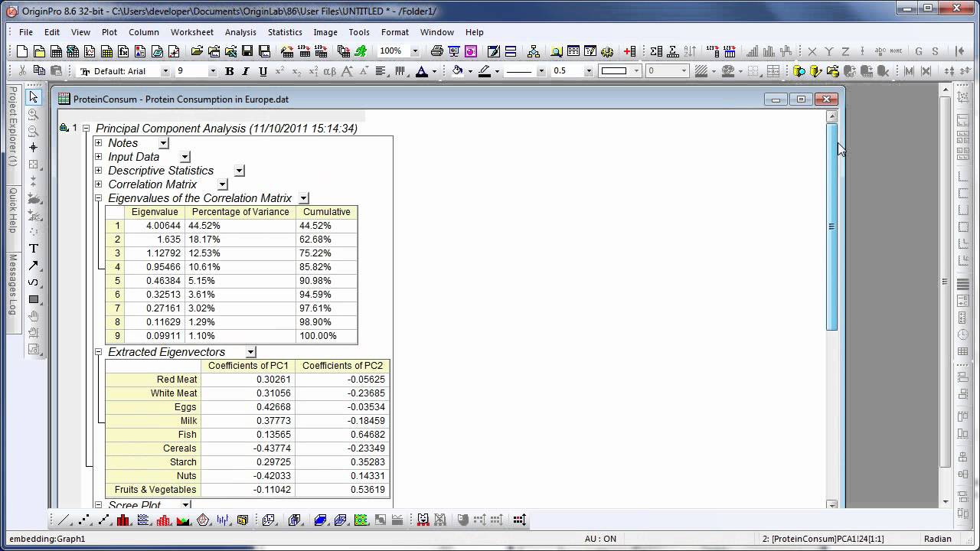
Task: Click the Sort icon
Action: click(690, 51)
